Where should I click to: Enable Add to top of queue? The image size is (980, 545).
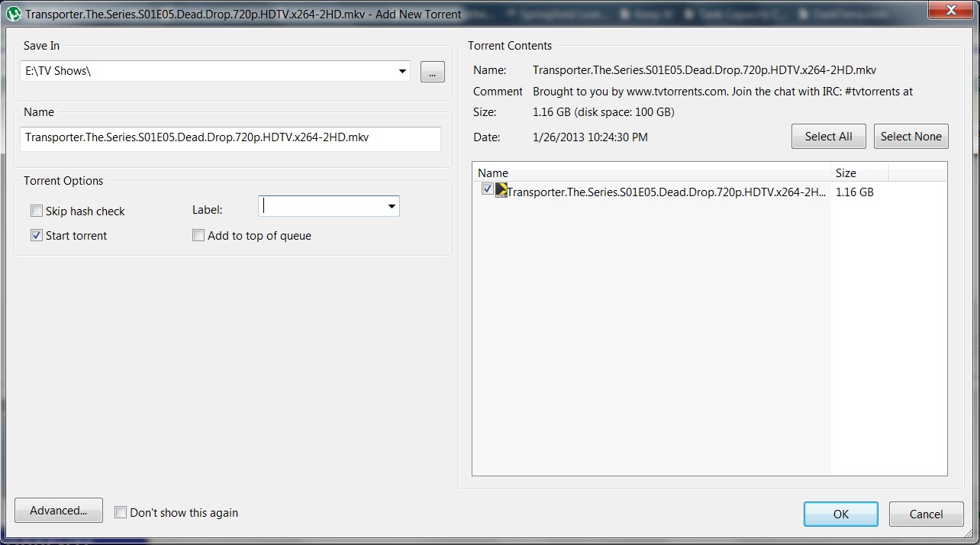(198, 235)
